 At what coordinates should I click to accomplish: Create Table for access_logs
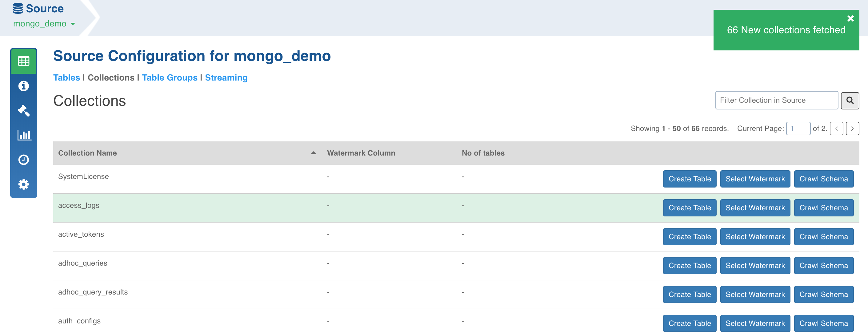(690, 208)
